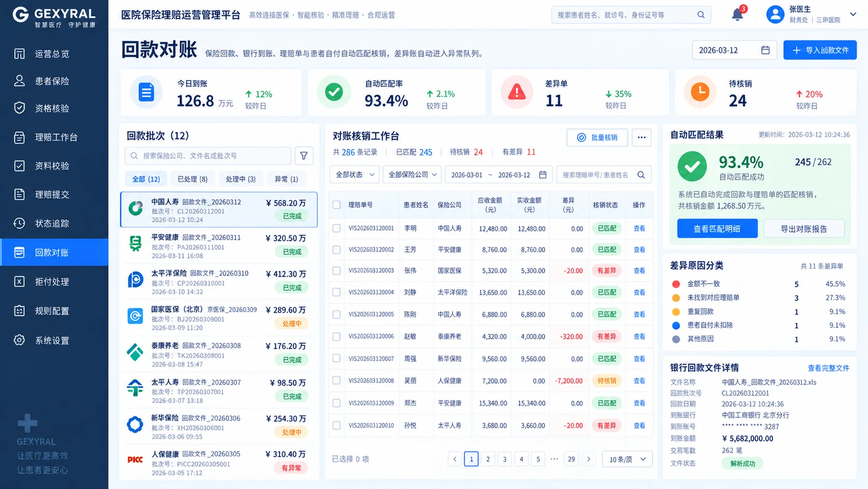Click the blue 患者自付未扣除 legend dot
Screen dimensions: 868x489
point(676,325)
